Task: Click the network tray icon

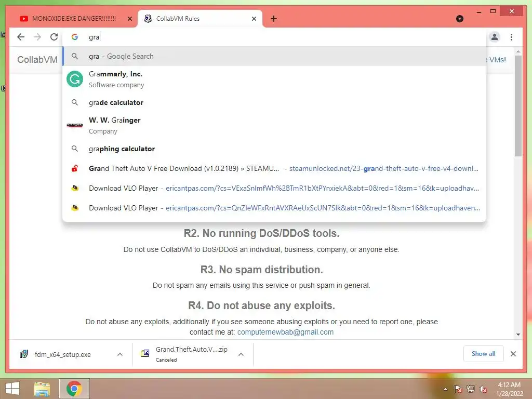Action: pos(471,389)
